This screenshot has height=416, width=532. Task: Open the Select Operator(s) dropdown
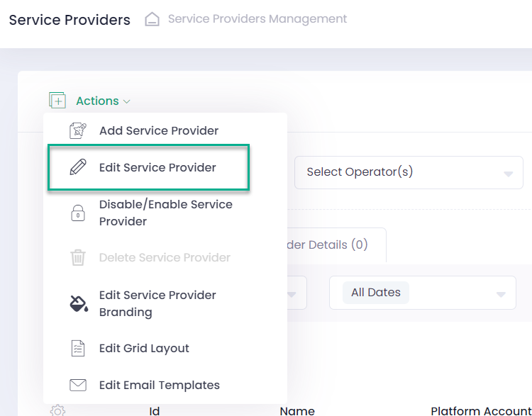(408, 172)
